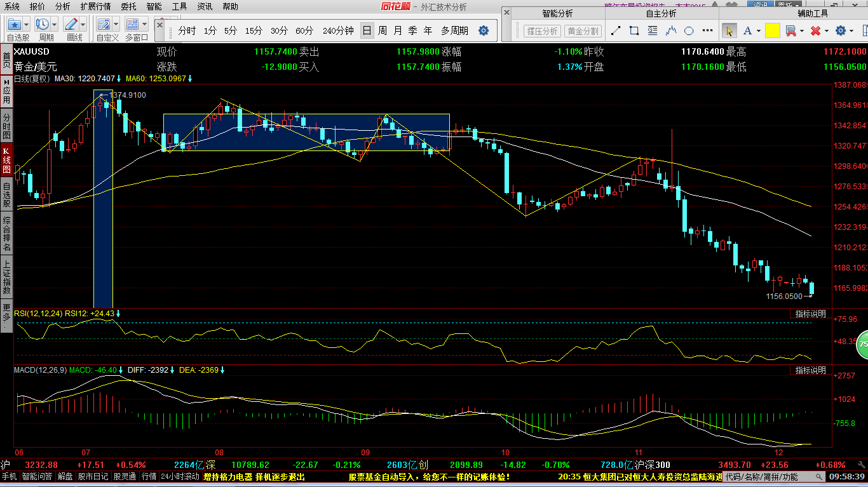Select the 分时图 sidebar tab
868x487 pixels.
pyautogui.click(x=6, y=126)
